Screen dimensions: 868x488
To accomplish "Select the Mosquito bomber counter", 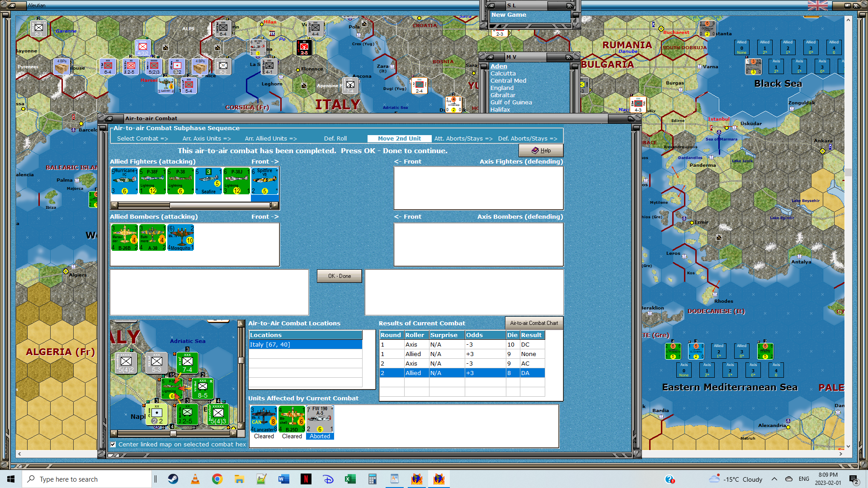I will point(180,238).
